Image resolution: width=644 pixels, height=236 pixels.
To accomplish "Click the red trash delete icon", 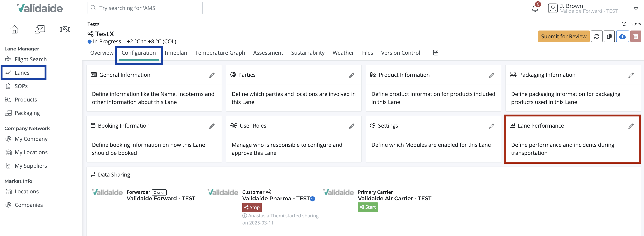I will [636, 36].
